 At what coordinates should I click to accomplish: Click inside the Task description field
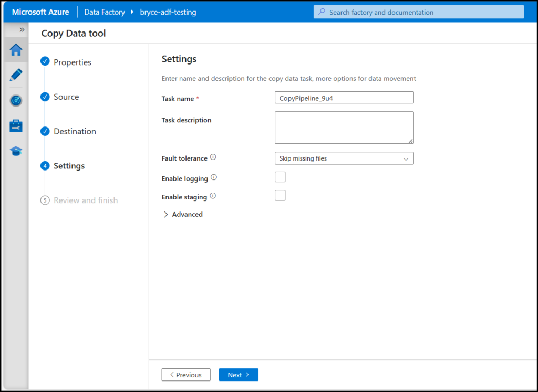(x=344, y=127)
